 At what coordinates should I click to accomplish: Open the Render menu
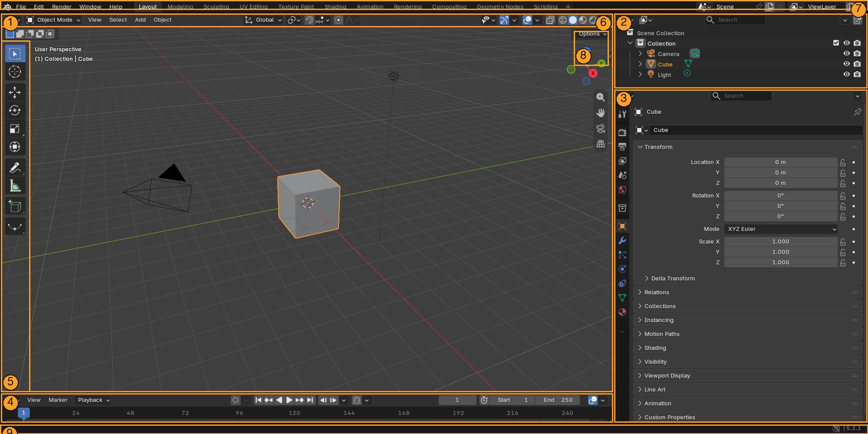(62, 7)
